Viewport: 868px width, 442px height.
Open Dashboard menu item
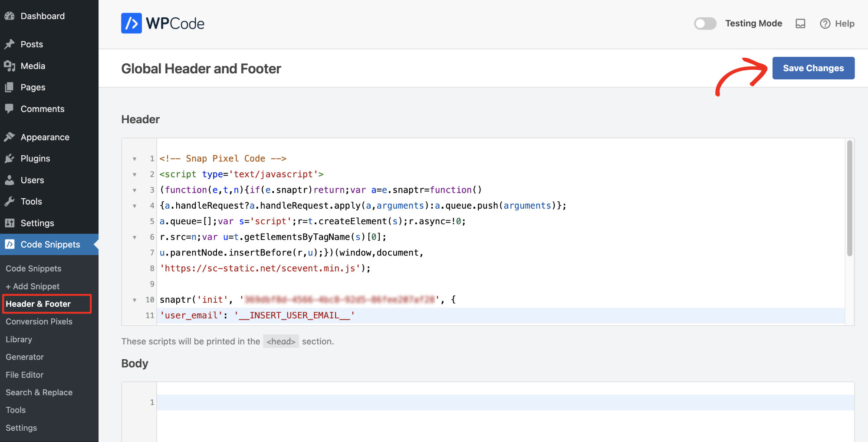pos(49,16)
